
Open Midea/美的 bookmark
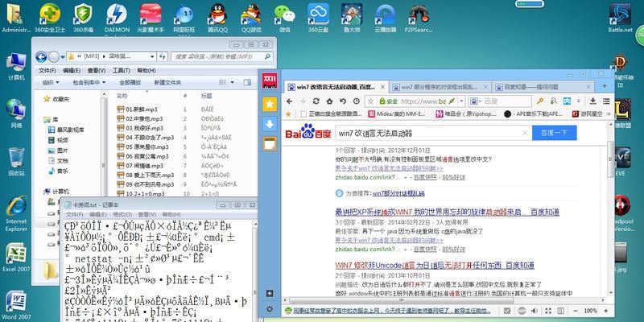click(x=397, y=114)
